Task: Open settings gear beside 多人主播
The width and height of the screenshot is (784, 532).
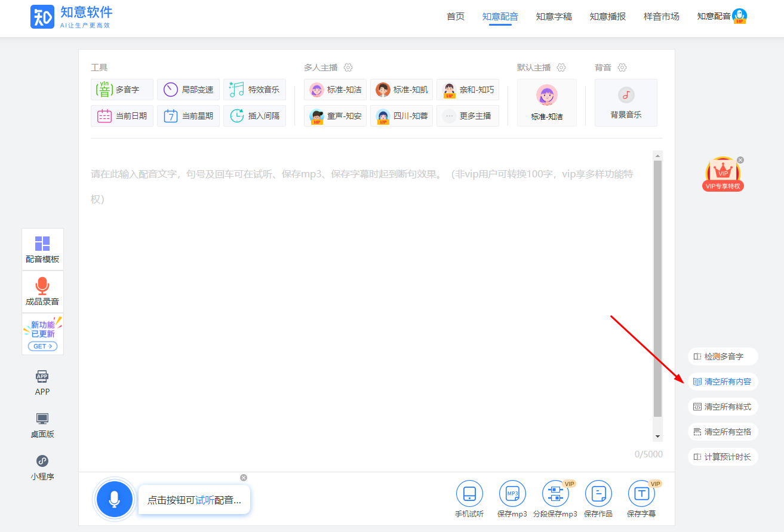Action: pos(349,67)
